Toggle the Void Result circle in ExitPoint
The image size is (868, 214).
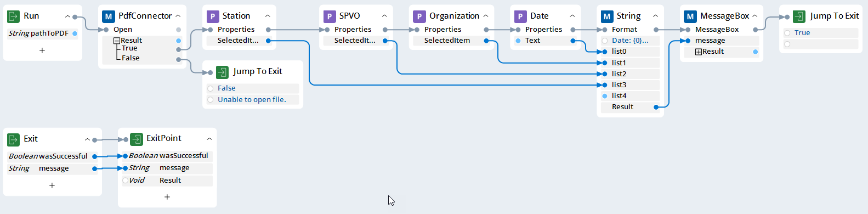pyautogui.click(x=125, y=181)
